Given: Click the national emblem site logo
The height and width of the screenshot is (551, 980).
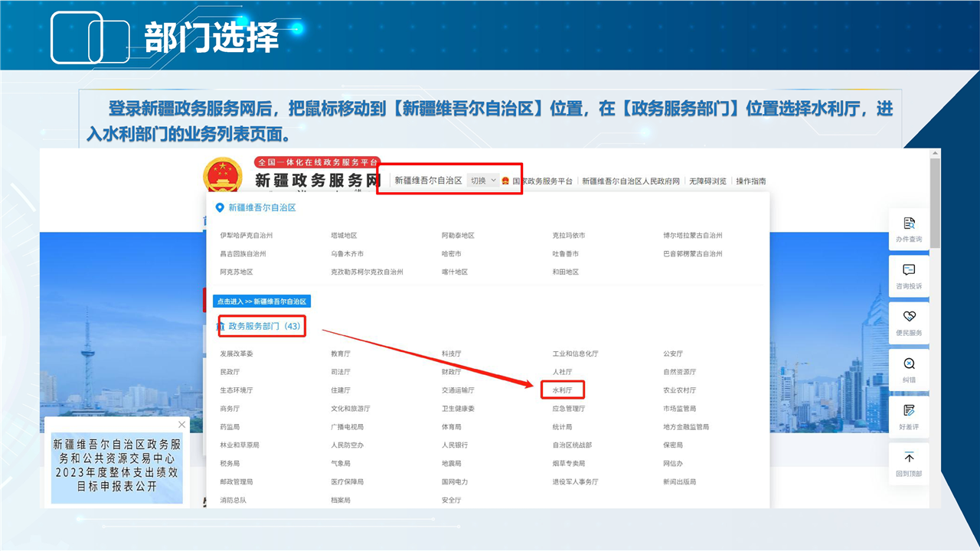Looking at the screenshot, I should pos(223,178).
